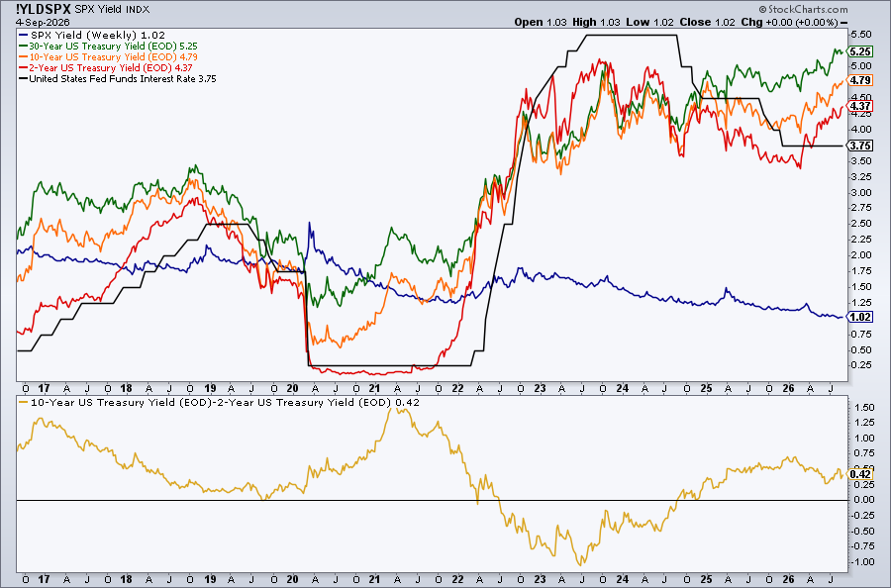Click the 5.25 value tag for 30-Year yield

pos(860,51)
